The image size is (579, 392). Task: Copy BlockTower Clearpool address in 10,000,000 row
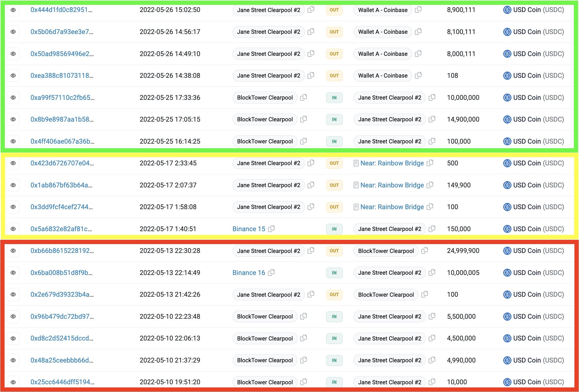tap(304, 97)
